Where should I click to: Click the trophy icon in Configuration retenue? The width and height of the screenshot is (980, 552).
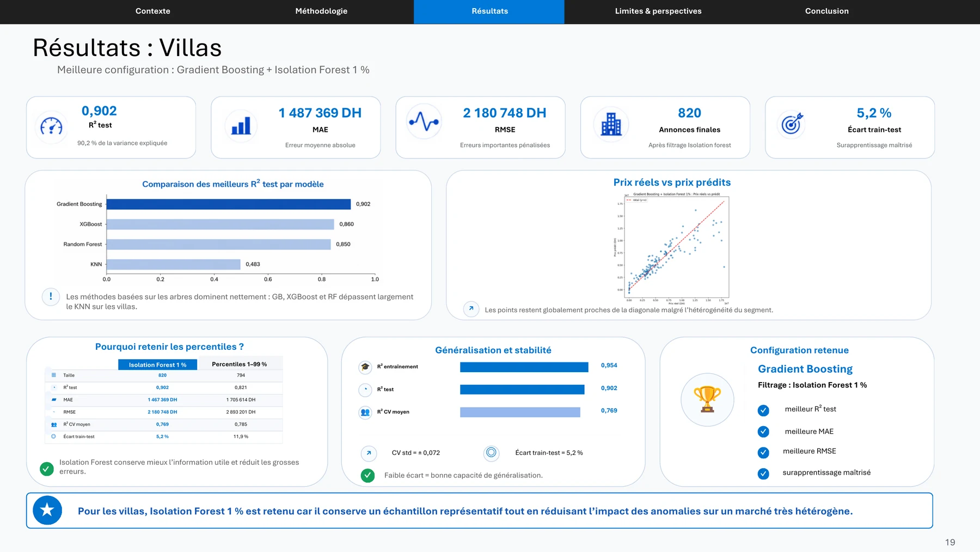point(707,399)
